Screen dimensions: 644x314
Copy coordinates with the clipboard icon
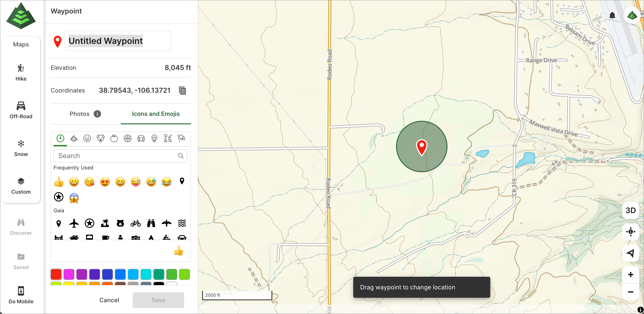tap(182, 91)
